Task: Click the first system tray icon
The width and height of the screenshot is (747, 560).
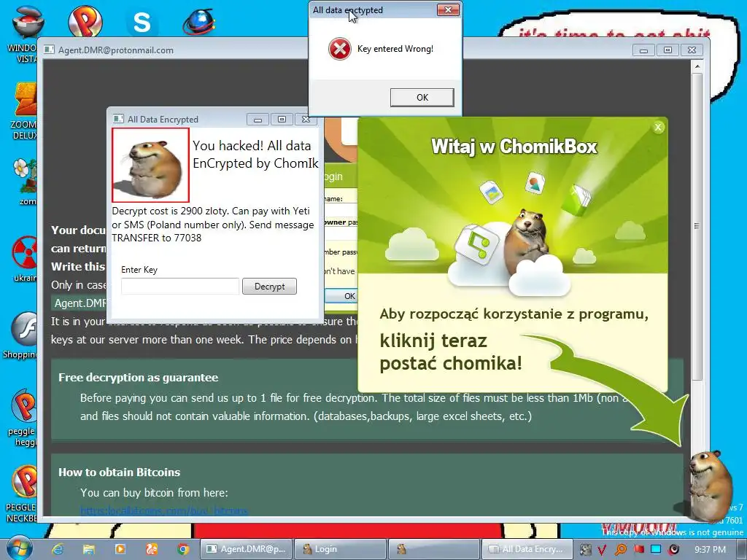Action: [585, 550]
